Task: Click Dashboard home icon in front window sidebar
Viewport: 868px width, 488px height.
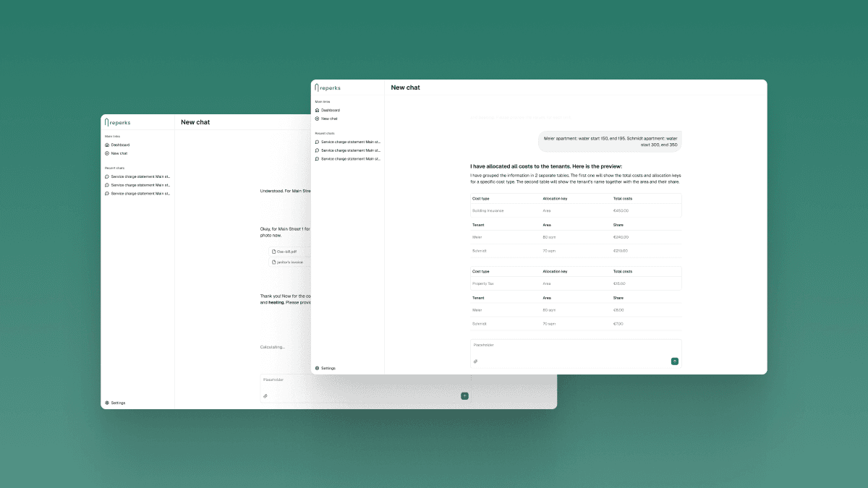Action: [317, 110]
